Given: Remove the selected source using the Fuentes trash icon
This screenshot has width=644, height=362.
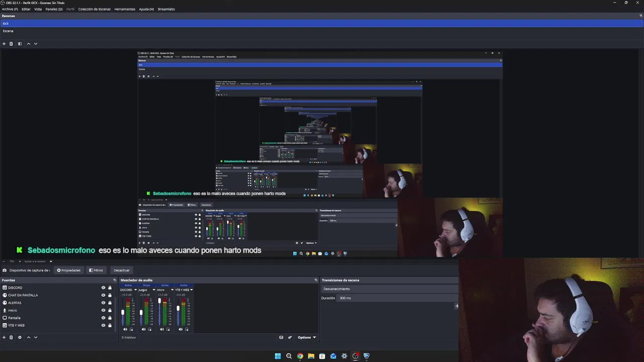Looking at the screenshot, I should 11,337.
